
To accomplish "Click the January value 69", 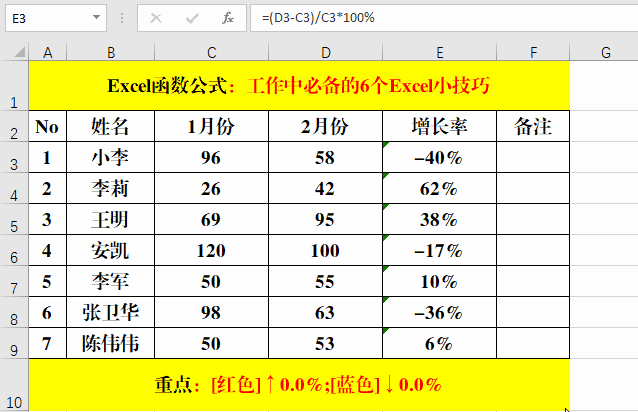I will point(212,219).
